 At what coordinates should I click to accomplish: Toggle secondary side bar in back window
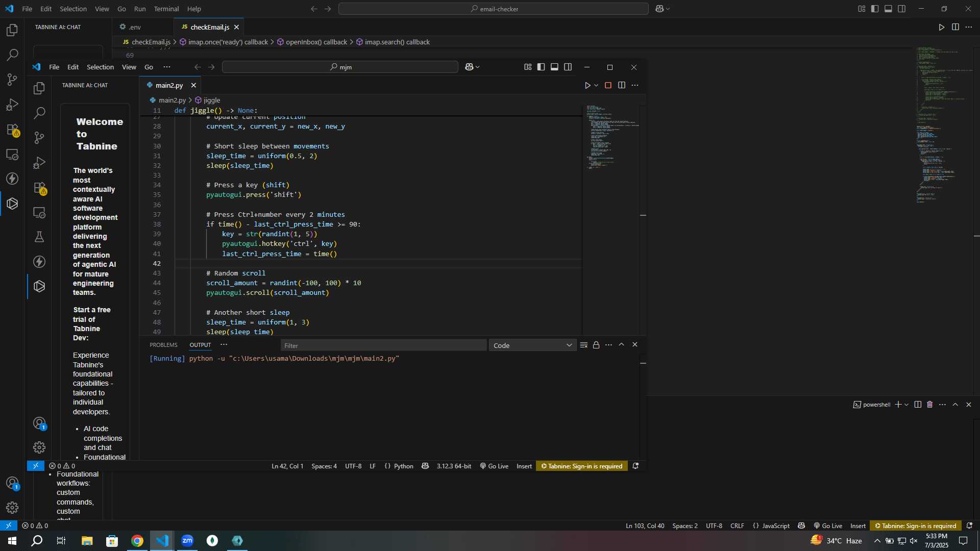902,9
